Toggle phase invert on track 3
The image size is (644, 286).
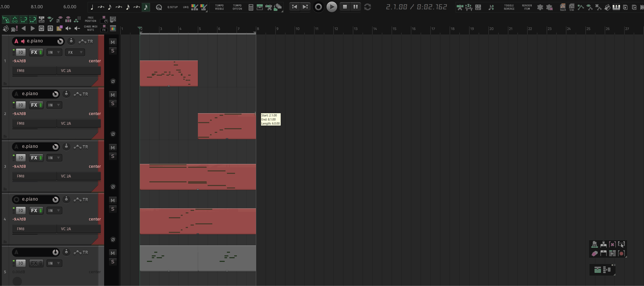tap(113, 187)
